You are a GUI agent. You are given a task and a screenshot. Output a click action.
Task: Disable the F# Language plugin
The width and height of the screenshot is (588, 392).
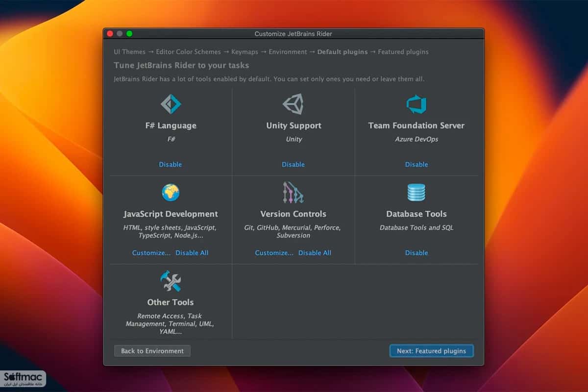(x=171, y=165)
